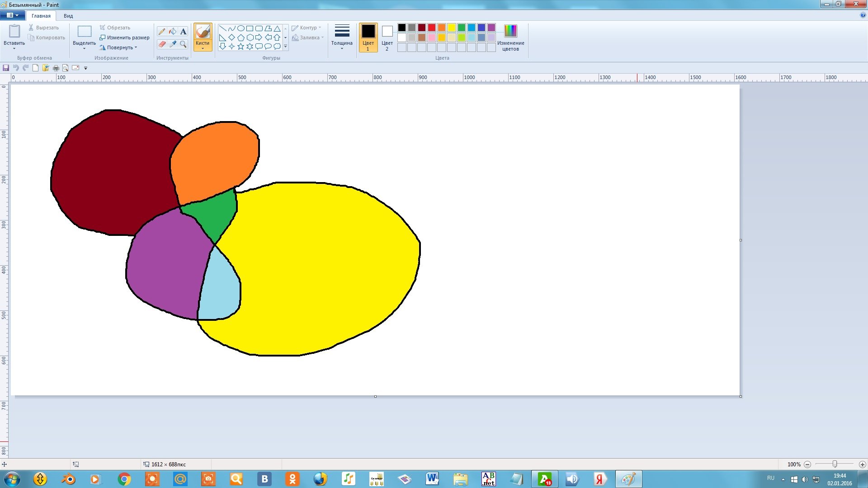Click the Print icon in quick access toolbar

point(56,68)
